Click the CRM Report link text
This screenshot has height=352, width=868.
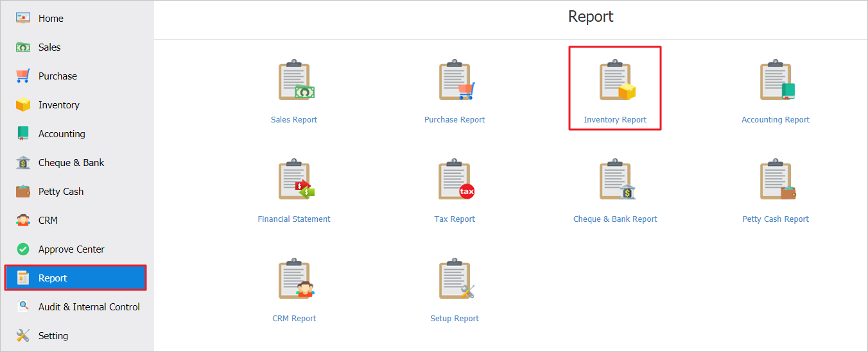point(294,319)
